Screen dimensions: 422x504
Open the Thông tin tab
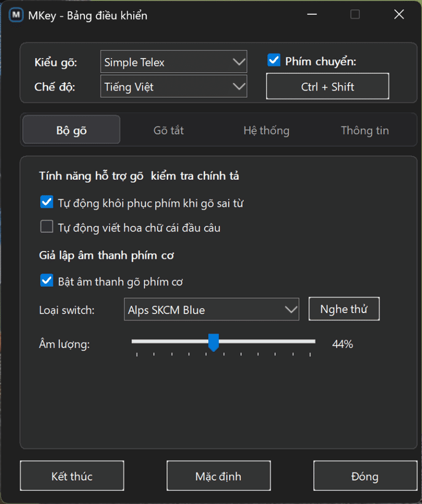coord(365,130)
